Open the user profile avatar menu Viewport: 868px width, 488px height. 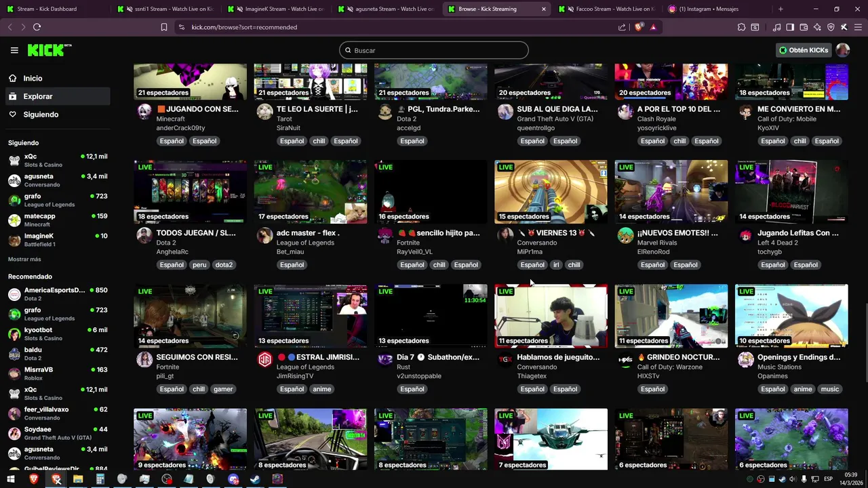coord(843,50)
